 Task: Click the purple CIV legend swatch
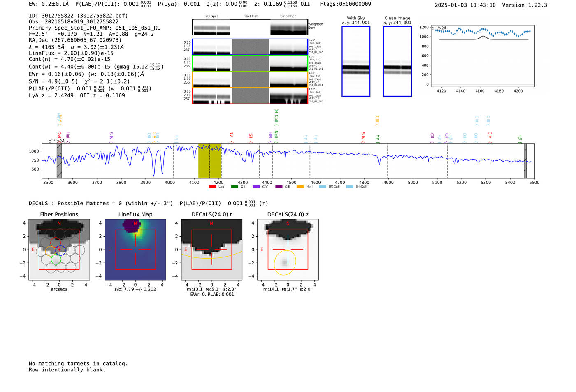pos(256,187)
